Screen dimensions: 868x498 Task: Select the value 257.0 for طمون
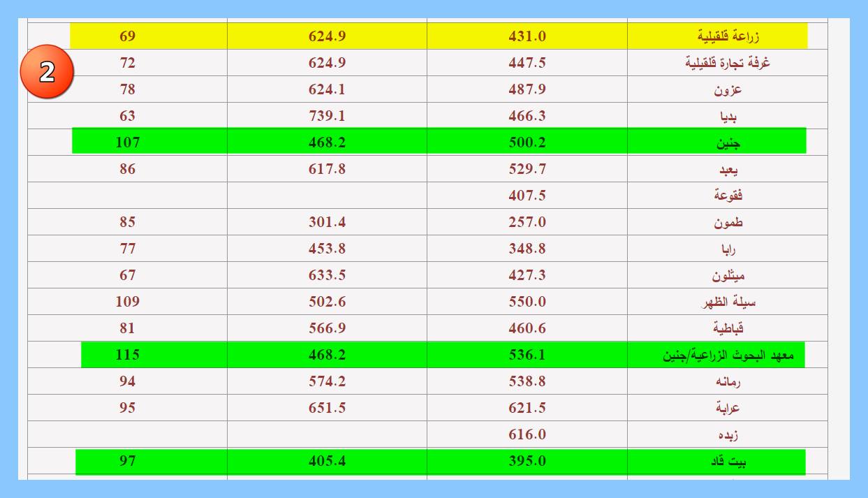(x=527, y=222)
